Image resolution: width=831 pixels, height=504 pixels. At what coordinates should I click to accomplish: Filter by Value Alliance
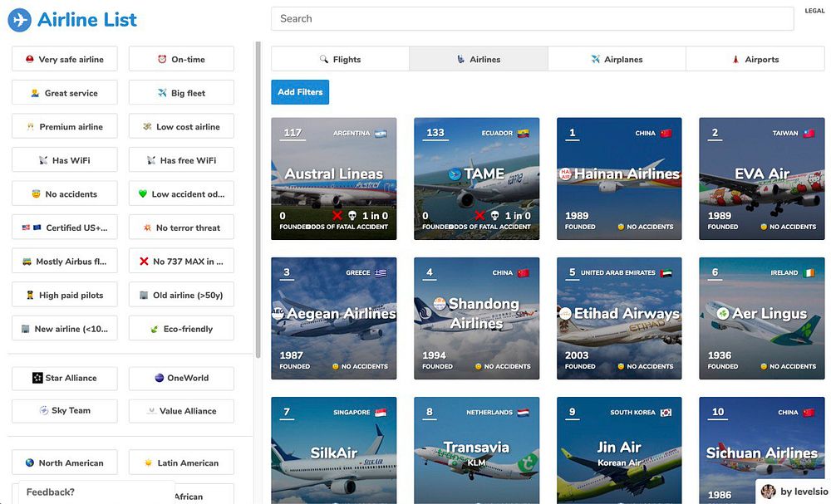[181, 410]
